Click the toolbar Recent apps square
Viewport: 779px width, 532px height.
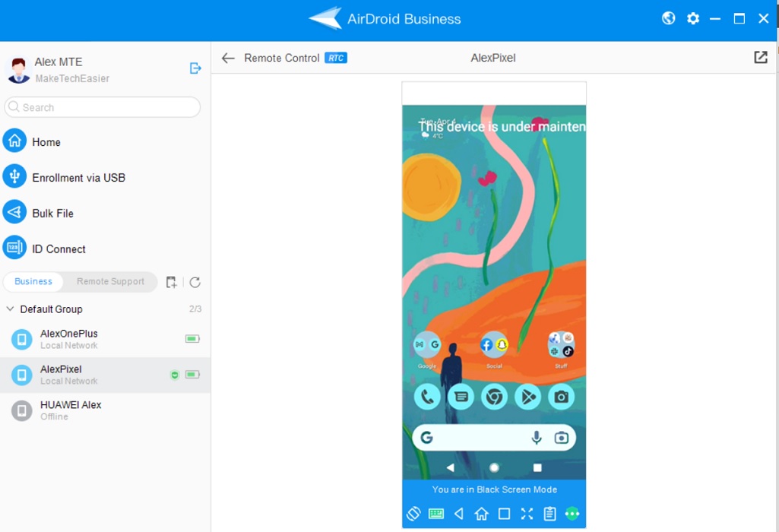tap(505, 514)
